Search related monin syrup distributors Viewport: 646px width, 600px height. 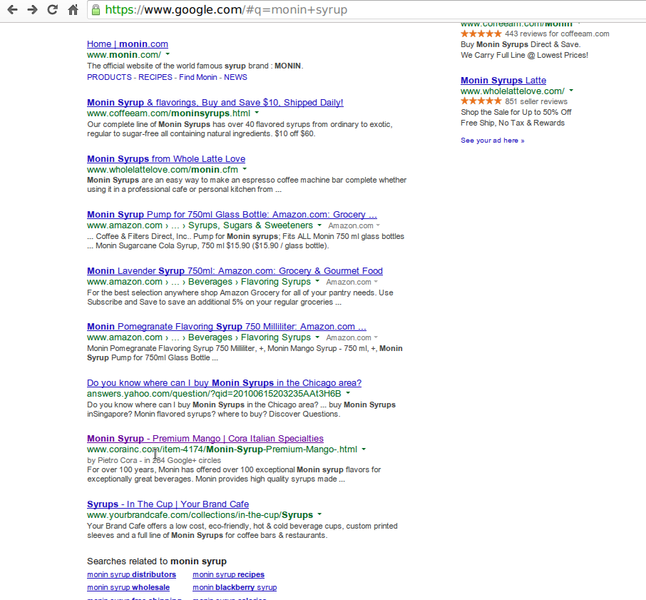(x=131, y=574)
